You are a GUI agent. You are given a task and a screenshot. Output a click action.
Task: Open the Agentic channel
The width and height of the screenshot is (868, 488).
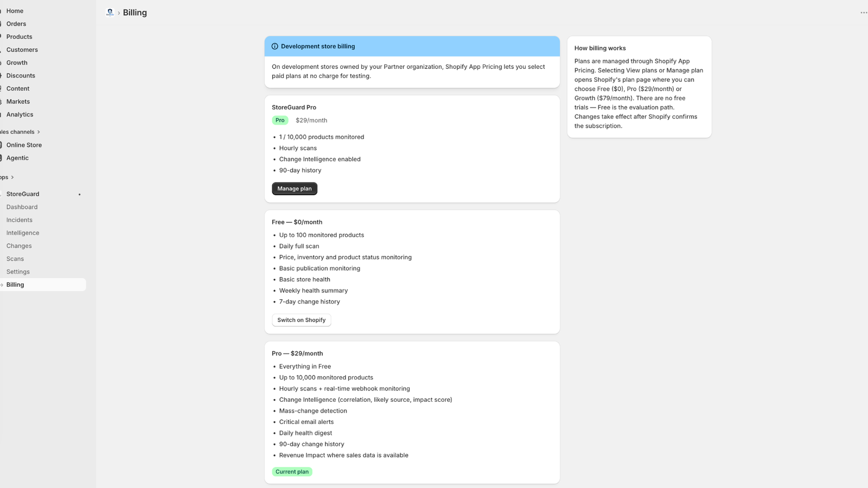click(x=17, y=158)
